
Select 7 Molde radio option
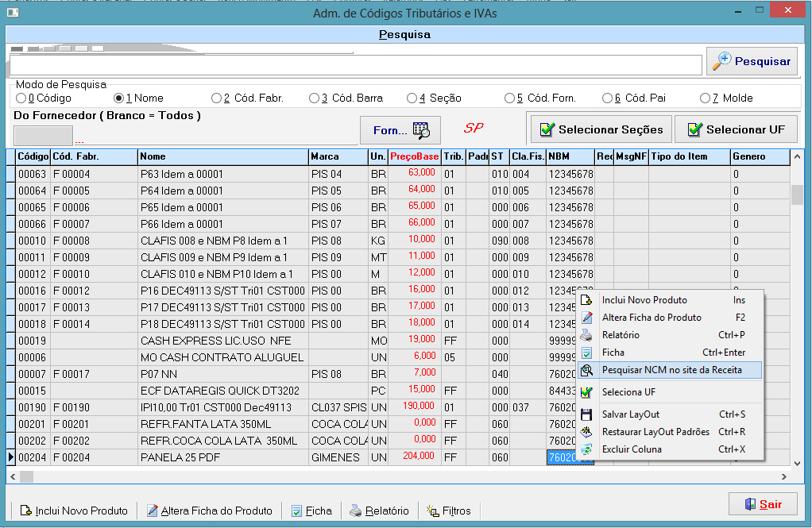(705, 98)
